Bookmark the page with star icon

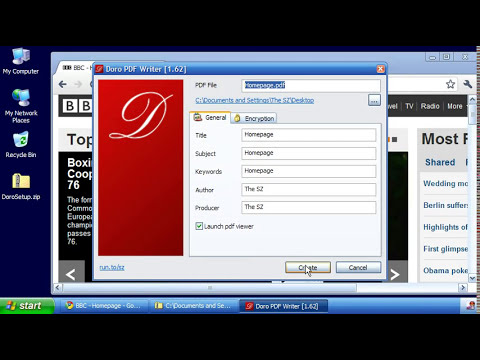tap(450, 84)
